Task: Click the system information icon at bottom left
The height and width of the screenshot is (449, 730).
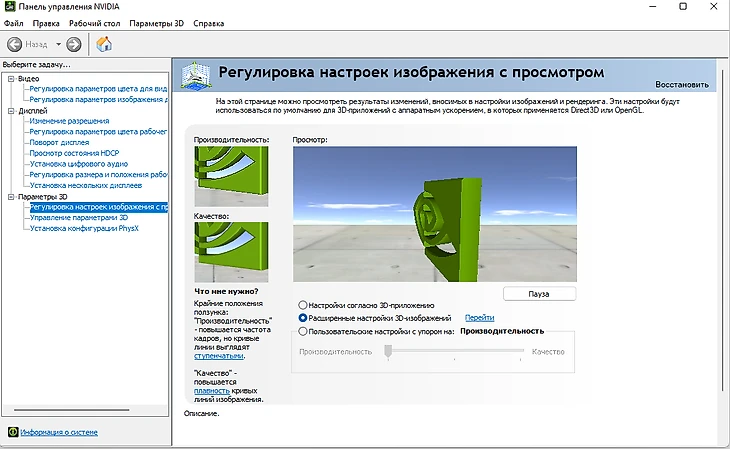Action: pyautogui.click(x=12, y=432)
